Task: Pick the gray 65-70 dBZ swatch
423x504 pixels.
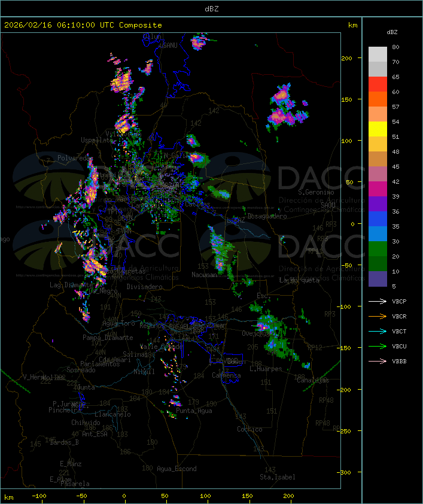Action: (378, 69)
